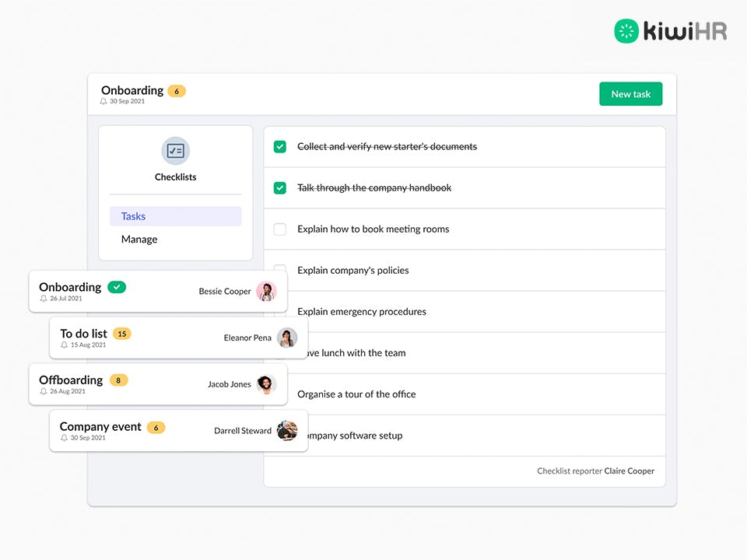
Task: Click the name Darrell Steward
Action: click(243, 430)
